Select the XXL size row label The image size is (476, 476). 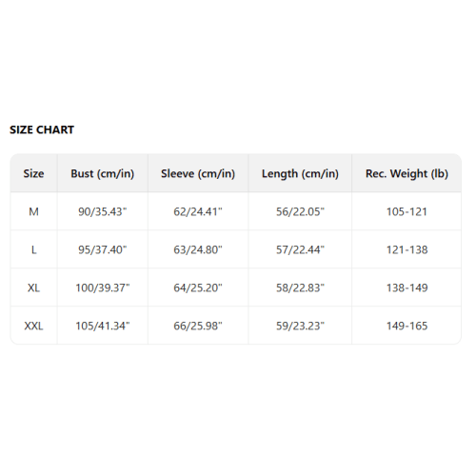click(x=33, y=326)
